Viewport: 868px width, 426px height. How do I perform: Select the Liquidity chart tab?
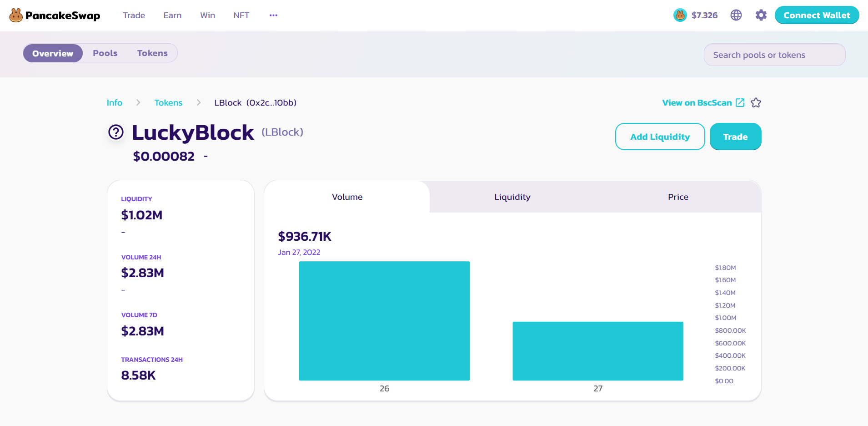coord(512,197)
